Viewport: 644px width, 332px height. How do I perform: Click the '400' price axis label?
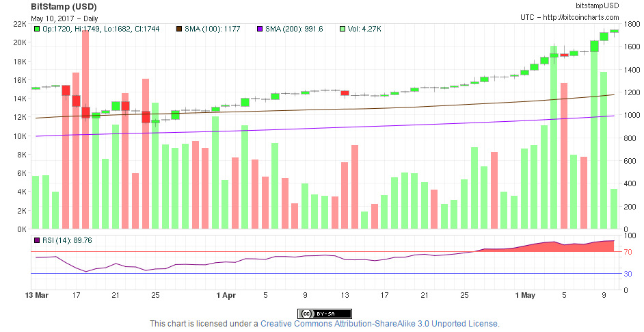click(630, 184)
